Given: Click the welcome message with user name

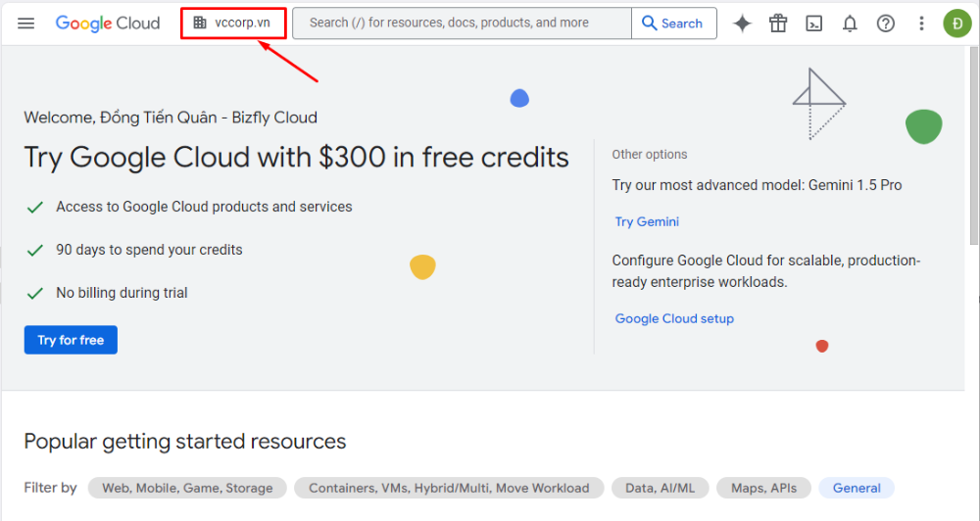Looking at the screenshot, I should click(171, 118).
